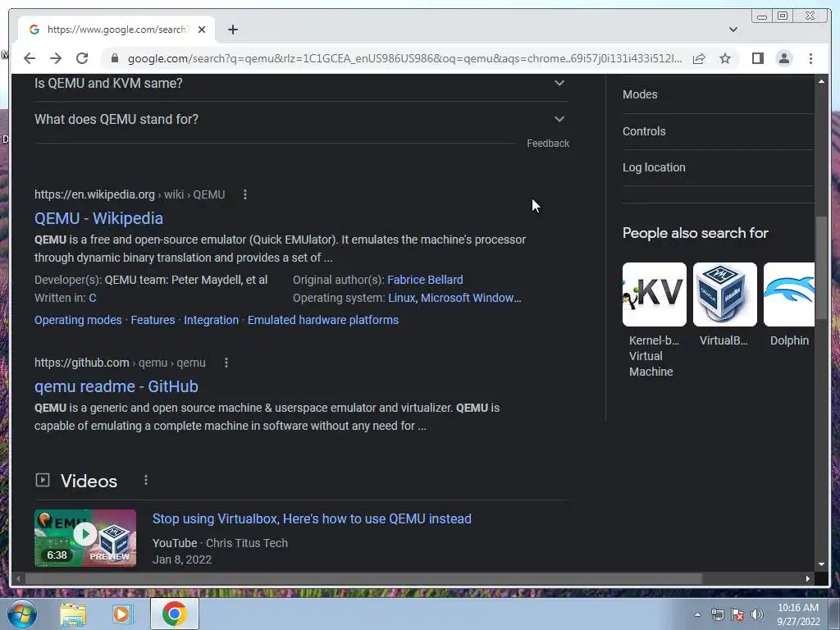View site information via the padlock icon
This screenshot has width=840, height=630.
tap(115, 58)
